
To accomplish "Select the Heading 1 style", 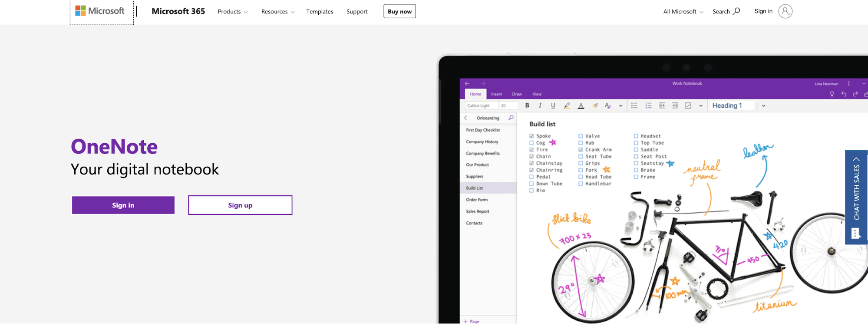I will pos(732,105).
